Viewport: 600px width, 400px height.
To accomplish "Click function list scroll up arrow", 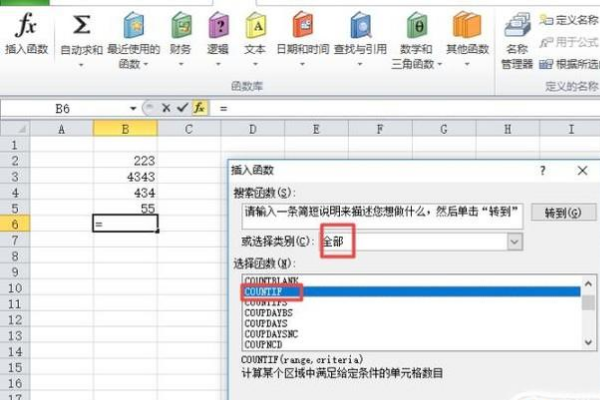I will 589,284.
